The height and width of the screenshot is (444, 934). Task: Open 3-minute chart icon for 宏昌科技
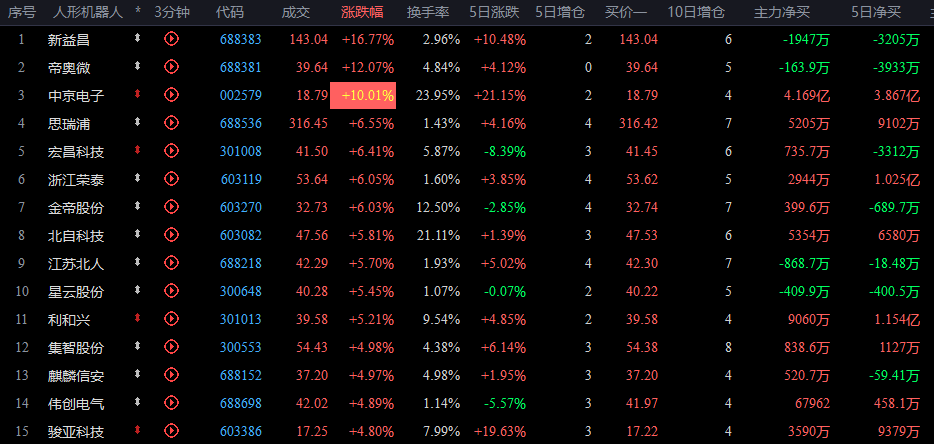pos(172,150)
